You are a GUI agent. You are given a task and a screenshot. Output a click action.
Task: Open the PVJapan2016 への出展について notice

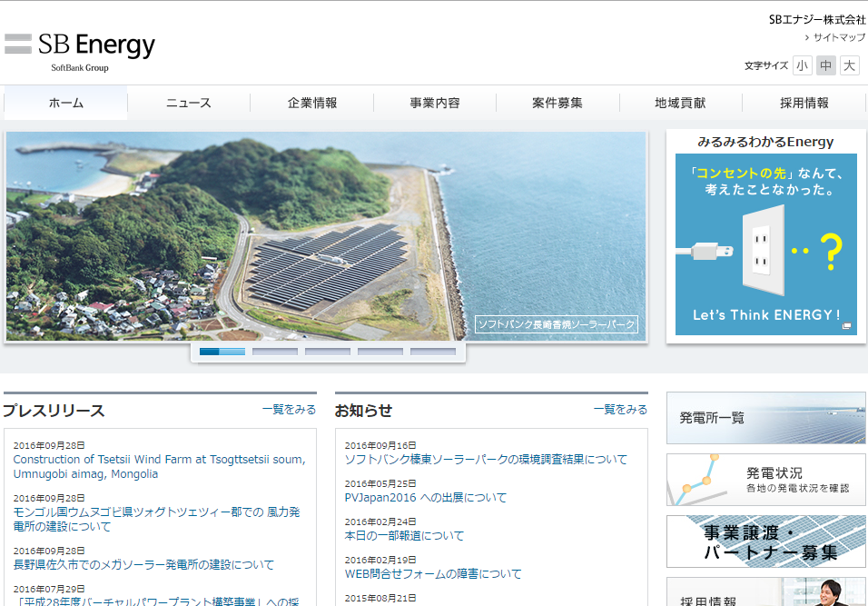click(426, 498)
